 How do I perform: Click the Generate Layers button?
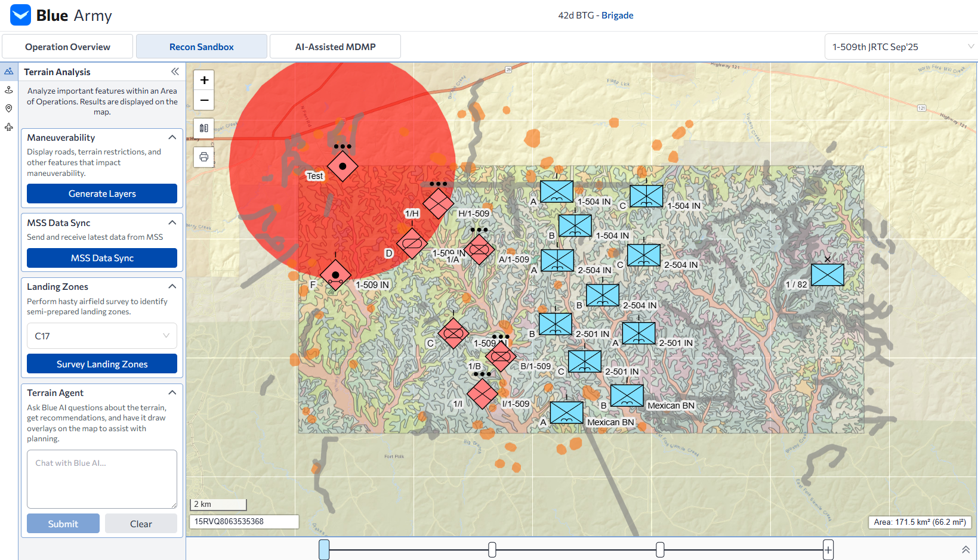pyautogui.click(x=102, y=194)
